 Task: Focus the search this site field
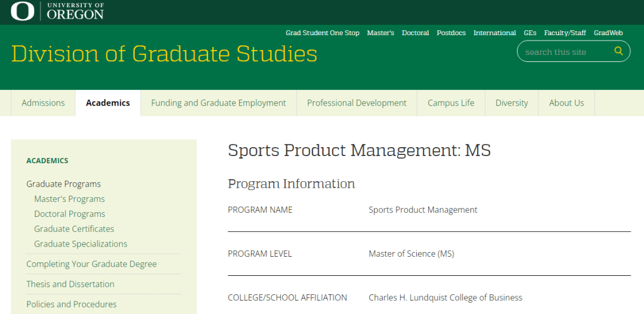point(574,51)
